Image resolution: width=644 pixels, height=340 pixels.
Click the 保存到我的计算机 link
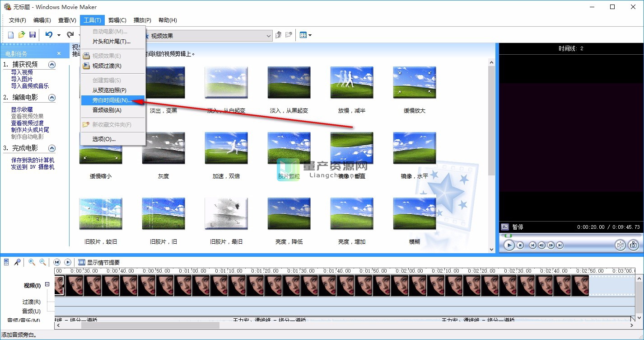click(33, 160)
